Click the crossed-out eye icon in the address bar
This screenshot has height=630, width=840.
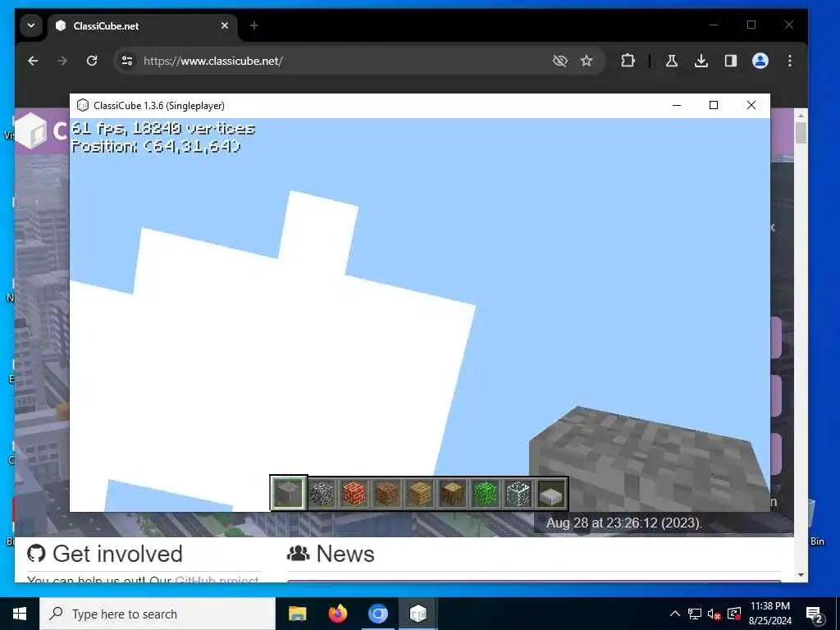(x=559, y=61)
